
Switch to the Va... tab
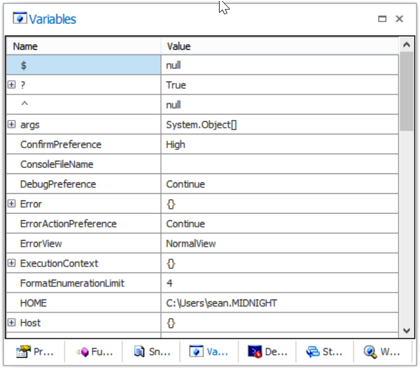[x=209, y=352]
